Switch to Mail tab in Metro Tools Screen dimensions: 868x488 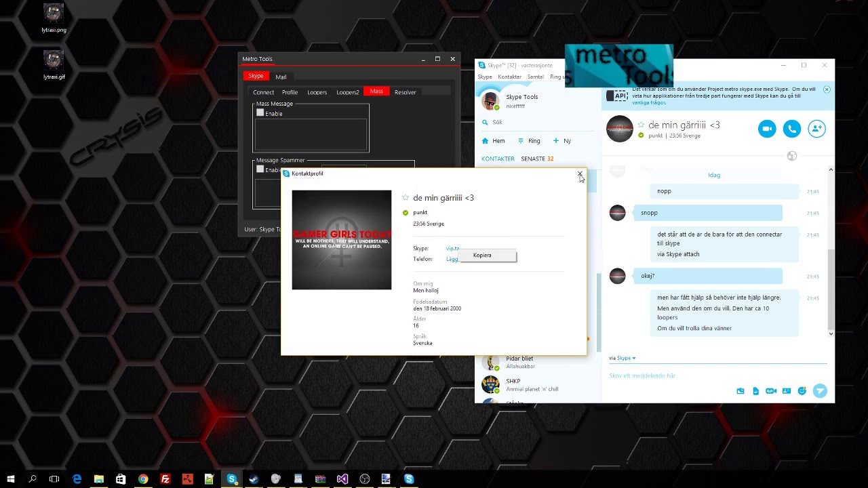click(x=281, y=77)
